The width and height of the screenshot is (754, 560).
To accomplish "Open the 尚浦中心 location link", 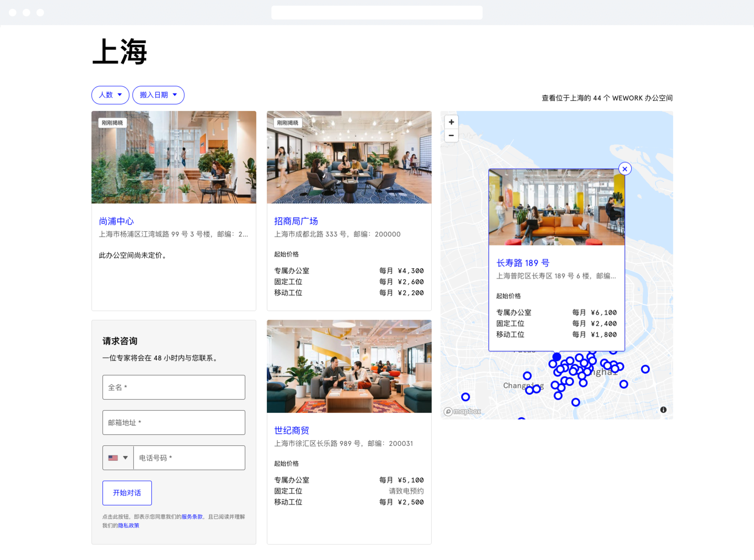I will click(116, 221).
